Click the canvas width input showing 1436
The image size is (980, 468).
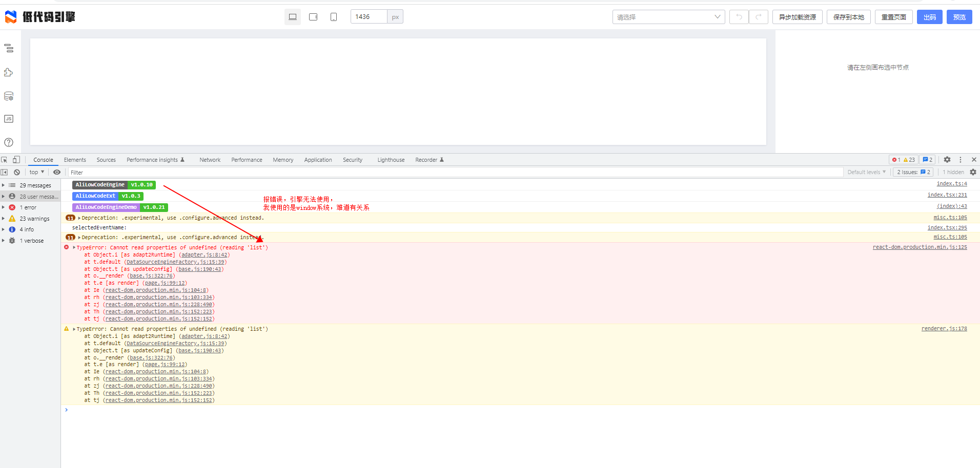click(x=369, y=17)
